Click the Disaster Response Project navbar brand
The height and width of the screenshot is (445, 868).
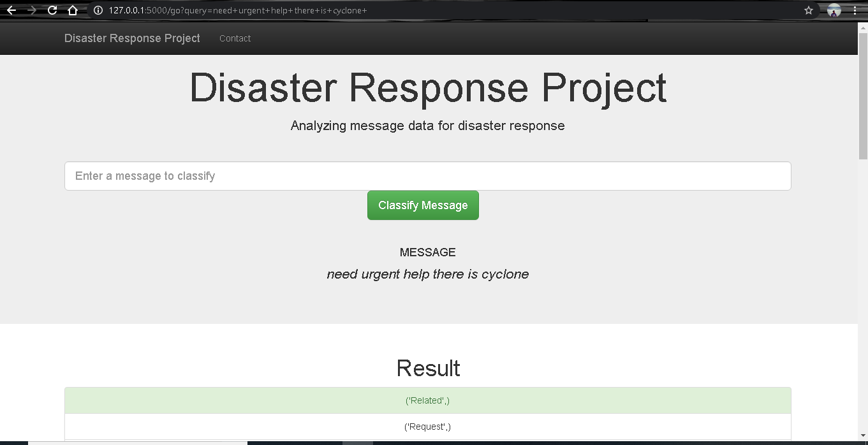click(x=132, y=38)
